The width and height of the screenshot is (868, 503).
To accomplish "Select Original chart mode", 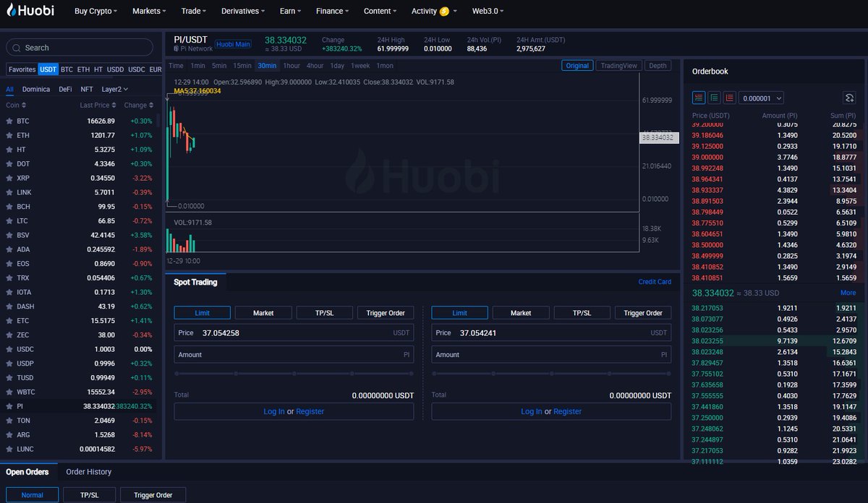I will (x=577, y=66).
